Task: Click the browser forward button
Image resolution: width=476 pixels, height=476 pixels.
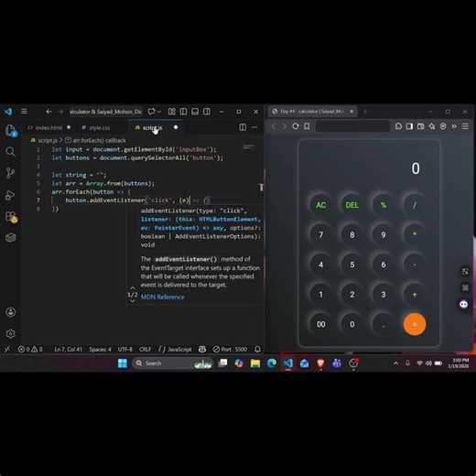Action: coord(284,126)
